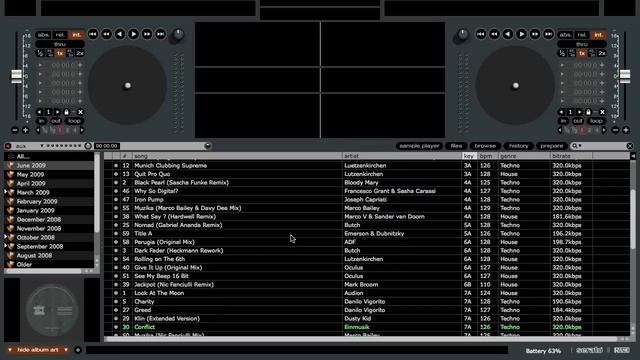
Task: Skip to next track on right deck
Action: click(x=549, y=34)
